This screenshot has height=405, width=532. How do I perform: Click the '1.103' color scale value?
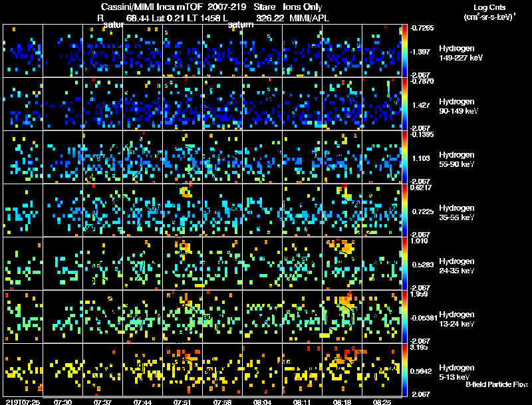tap(421, 158)
